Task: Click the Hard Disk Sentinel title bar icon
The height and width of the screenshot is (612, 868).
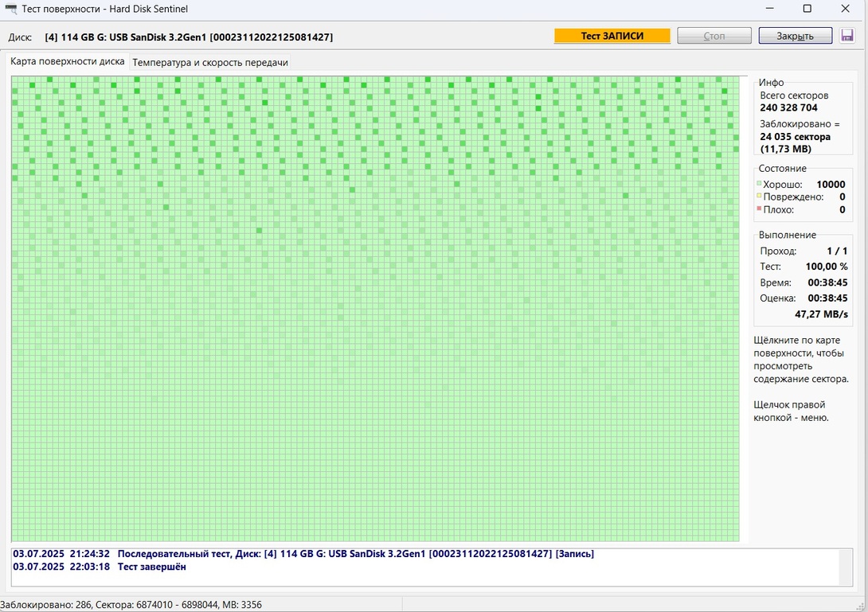Action: click(10, 9)
